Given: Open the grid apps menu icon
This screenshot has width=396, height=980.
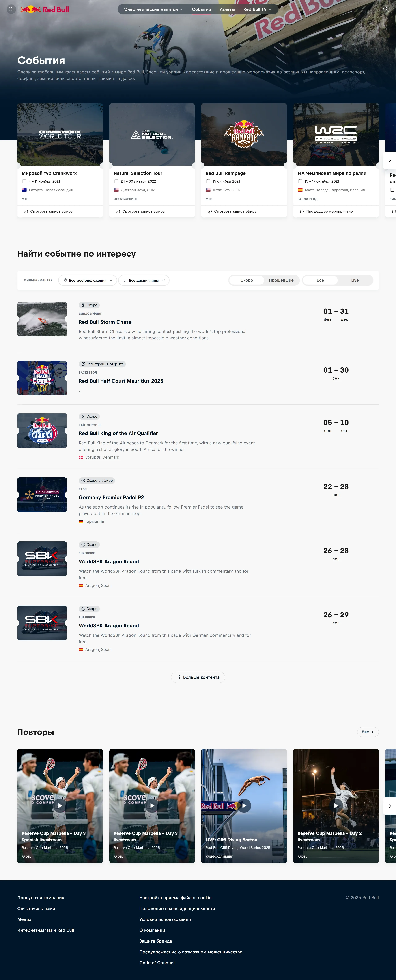Looking at the screenshot, I should 11,9.
